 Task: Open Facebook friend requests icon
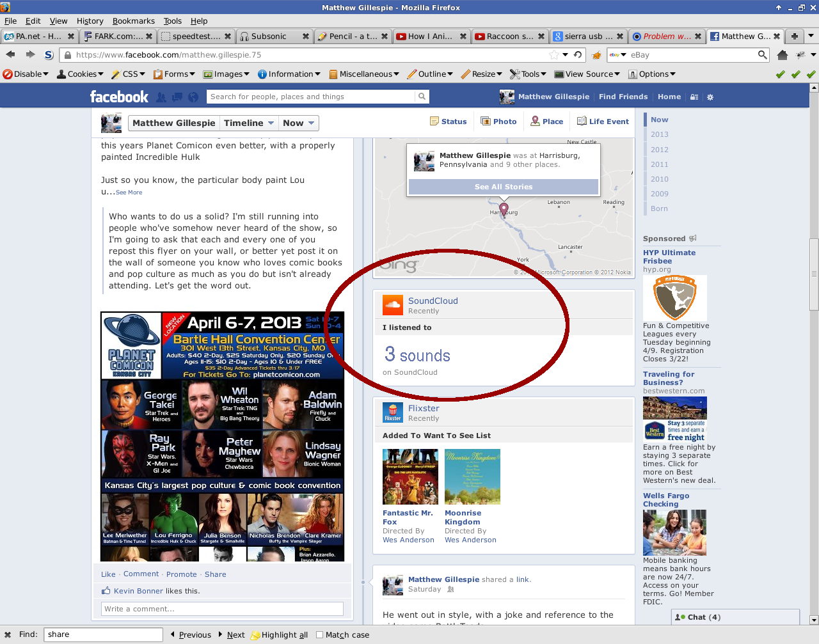(x=161, y=97)
